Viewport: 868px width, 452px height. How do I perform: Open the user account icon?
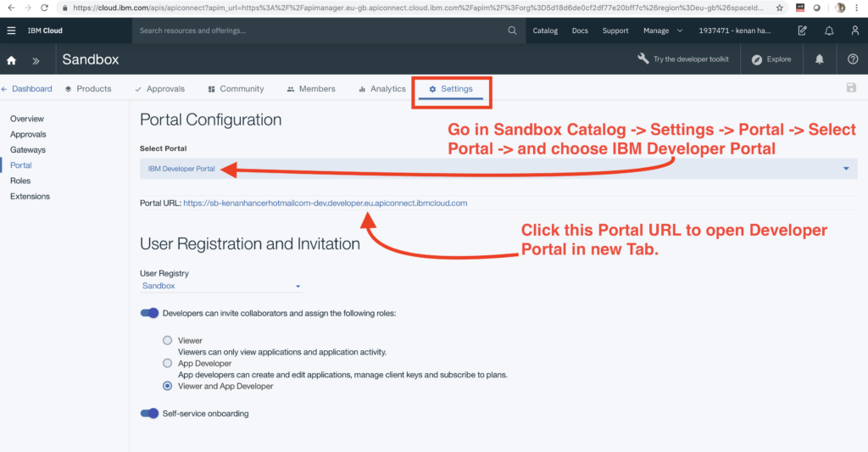pyautogui.click(x=854, y=31)
